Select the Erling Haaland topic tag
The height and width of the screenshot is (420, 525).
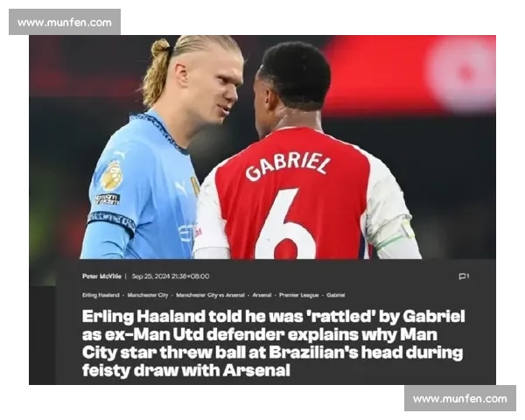tap(101, 295)
